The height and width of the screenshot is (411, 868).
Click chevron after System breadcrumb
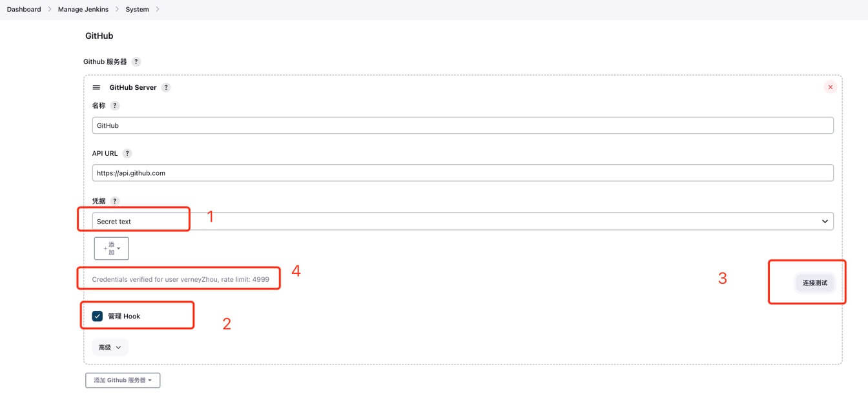pyautogui.click(x=158, y=9)
